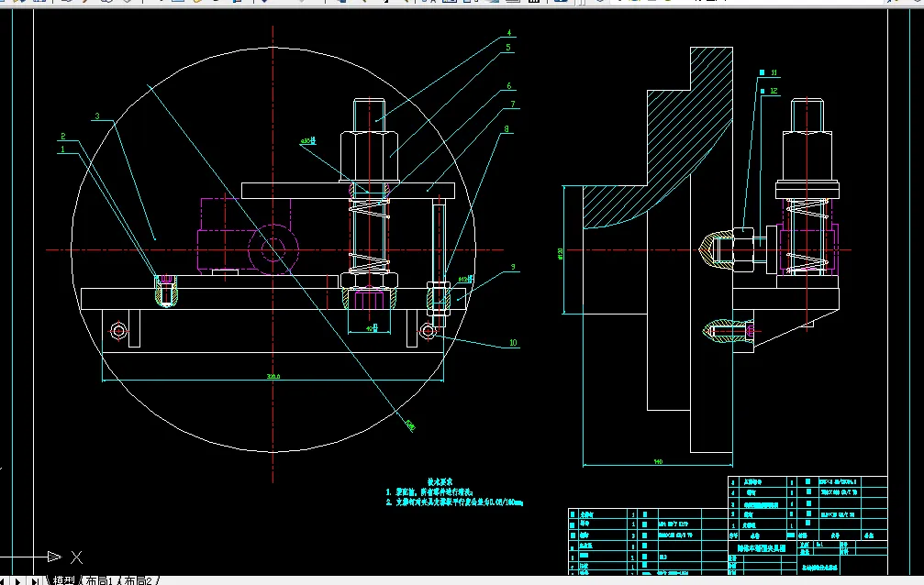Select the 技术要求 heading text
Image resolution: width=924 pixels, height=585 pixels.
pyautogui.click(x=440, y=481)
